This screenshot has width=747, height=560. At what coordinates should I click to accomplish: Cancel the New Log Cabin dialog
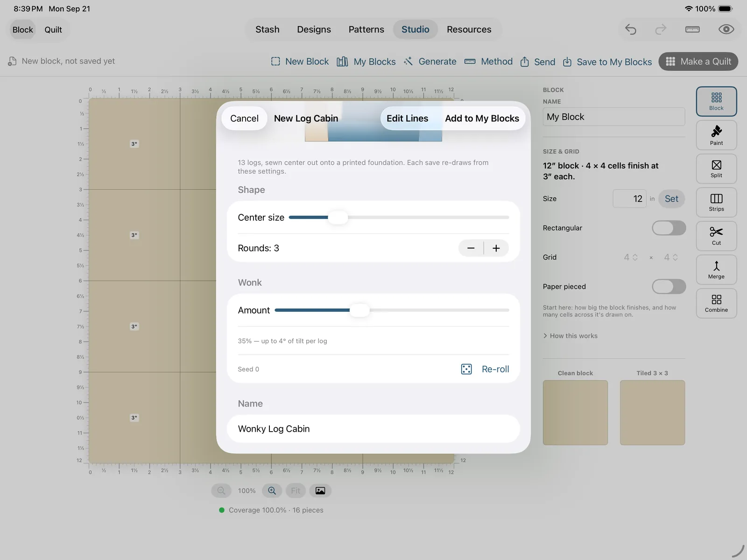click(244, 119)
